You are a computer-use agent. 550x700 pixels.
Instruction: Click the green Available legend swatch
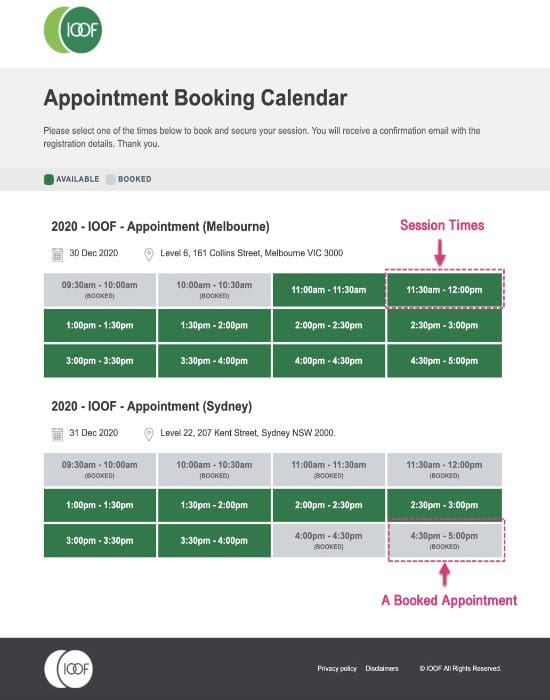coord(49,179)
